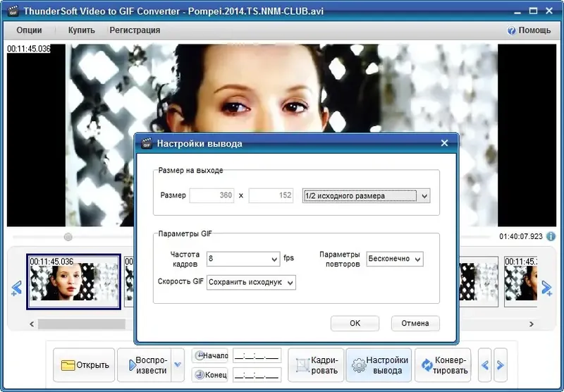Confirm settings with OK button
The height and width of the screenshot is (392, 564).
pyautogui.click(x=355, y=323)
